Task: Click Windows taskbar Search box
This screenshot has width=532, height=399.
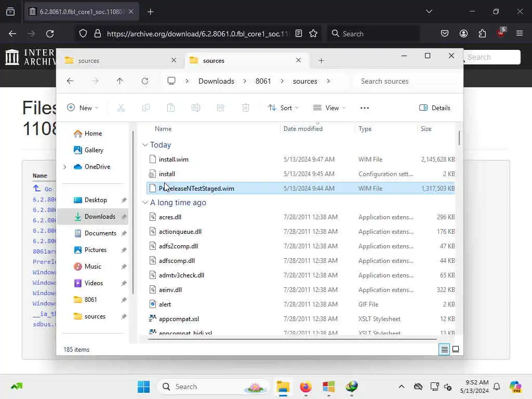Action: 212,387
